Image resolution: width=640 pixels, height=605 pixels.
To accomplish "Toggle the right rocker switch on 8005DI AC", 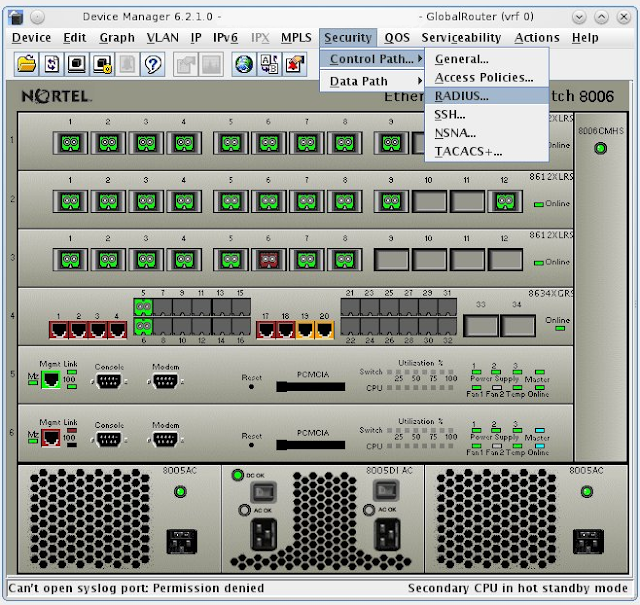I will pyautogui.click(x=386, y=492).
